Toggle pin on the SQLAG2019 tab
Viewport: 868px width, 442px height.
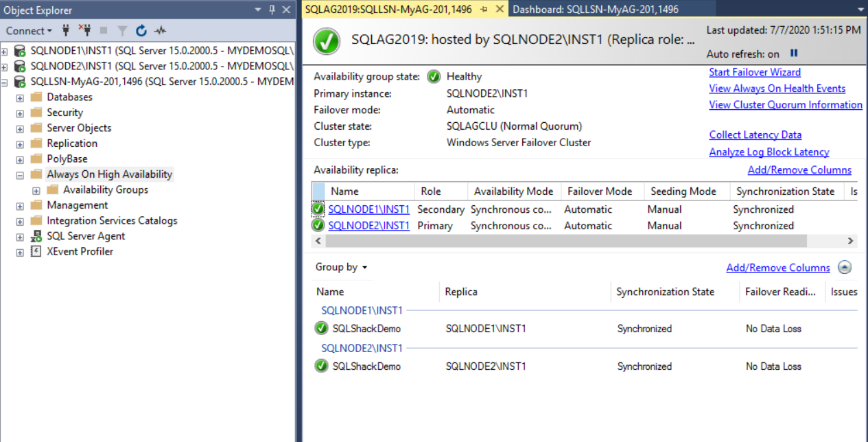[x=484, y=10]
